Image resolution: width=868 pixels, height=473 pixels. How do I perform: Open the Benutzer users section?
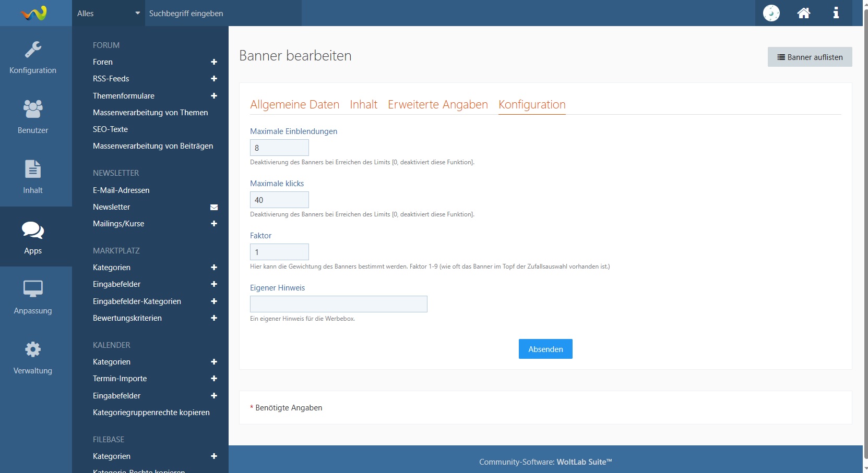pos(33,117)
